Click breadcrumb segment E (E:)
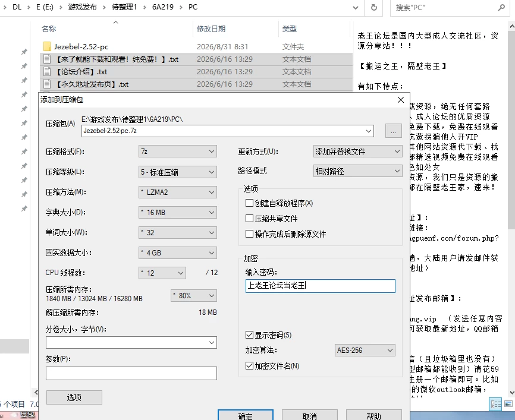The height and width of the screenshot is (420, 515). click(x=45, y=7)
